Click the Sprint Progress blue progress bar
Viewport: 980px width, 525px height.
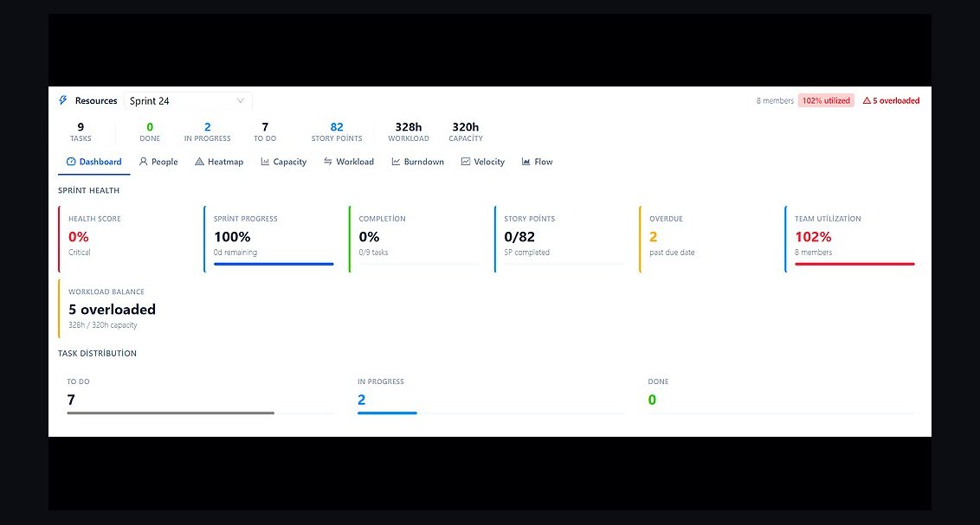274,264
